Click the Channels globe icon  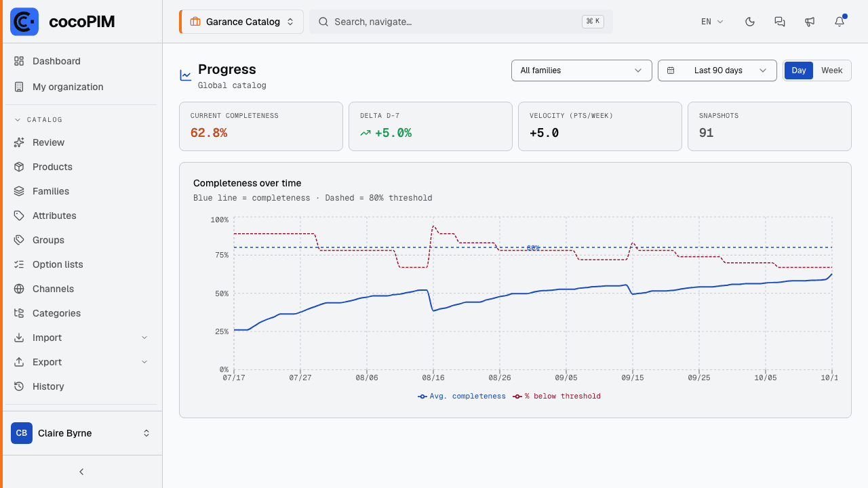tap(19, 289)
